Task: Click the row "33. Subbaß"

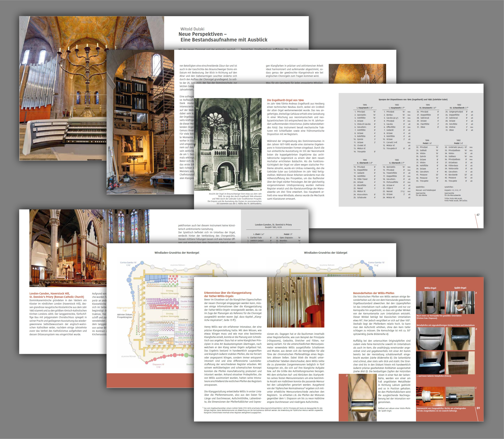Action: coord(427,150)
